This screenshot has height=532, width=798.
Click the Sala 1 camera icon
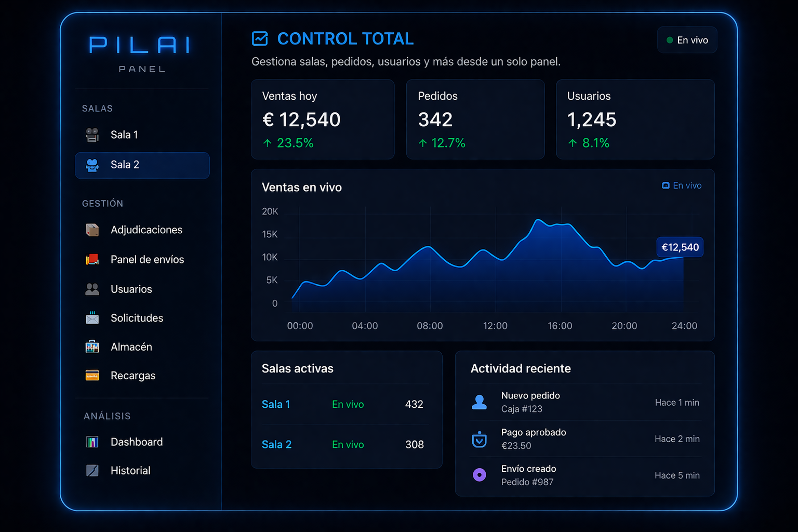click(92, 135)
